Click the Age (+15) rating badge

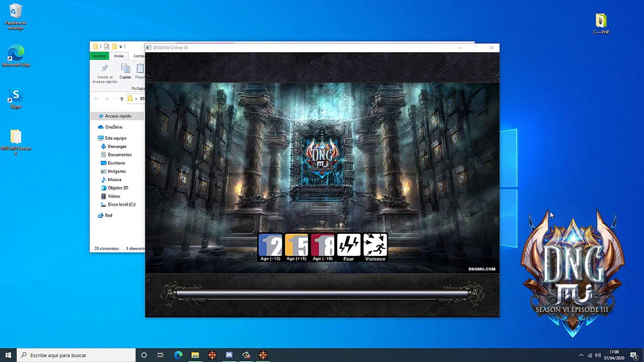click(x=296, y=247)
